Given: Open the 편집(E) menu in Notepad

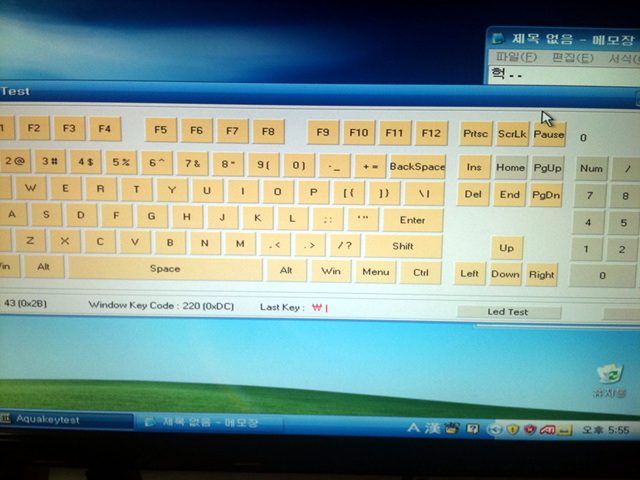Looking at the screenshot, I should tap(573, 58).
